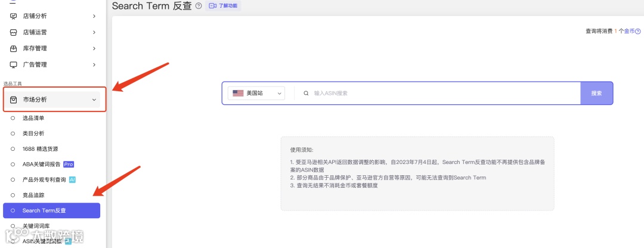Click the 市场分析 shopping bag icon
Screen dimensions: 644x248
click(14, 100)
